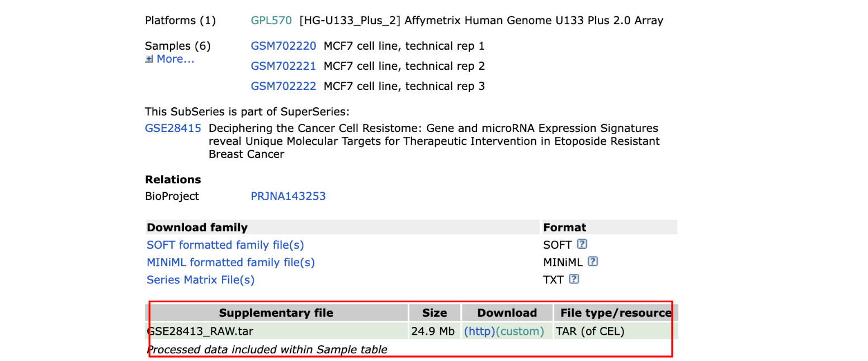Click the plus icon beside More

point(149,59)
